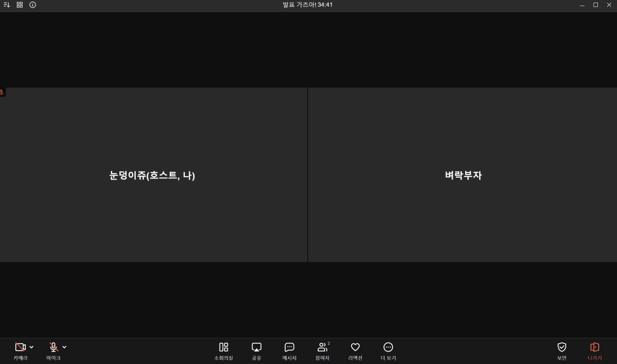Select 눈덩이쥬(호스트, 나) video tile
Viewport: 617px width, 364px height.
pyautogui.click(x=154, y=175)
